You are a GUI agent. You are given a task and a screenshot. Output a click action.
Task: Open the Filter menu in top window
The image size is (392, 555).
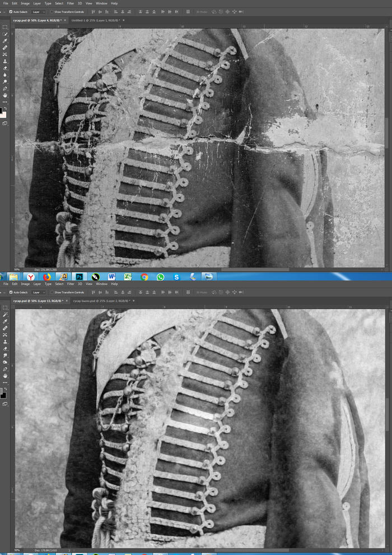(x=71, y=3)
